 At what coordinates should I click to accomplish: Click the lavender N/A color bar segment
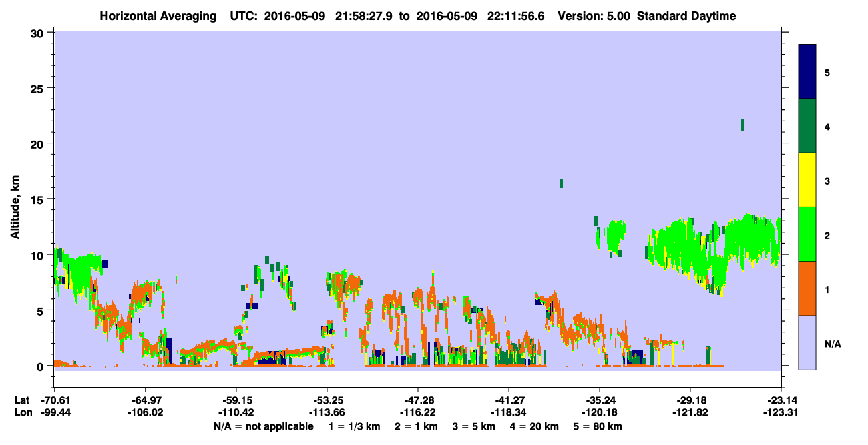point(807,342)
